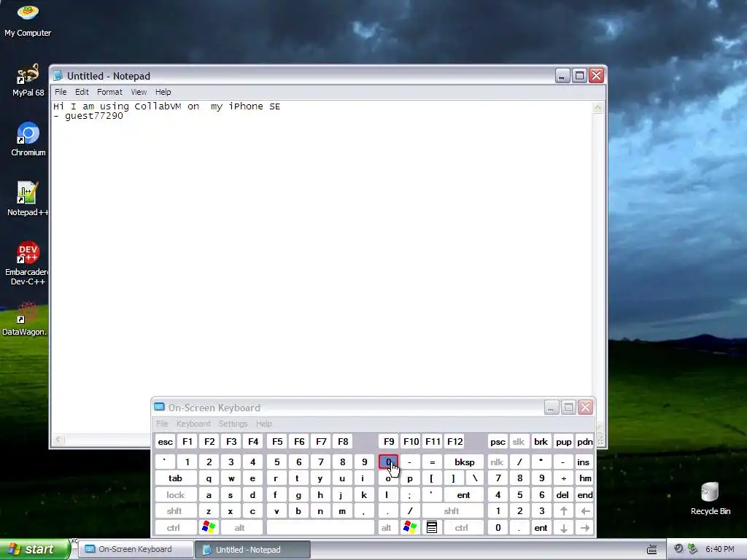Toggle the nlk num lock key
Viewport: 747px width, 560px height.
coord(497,462)
